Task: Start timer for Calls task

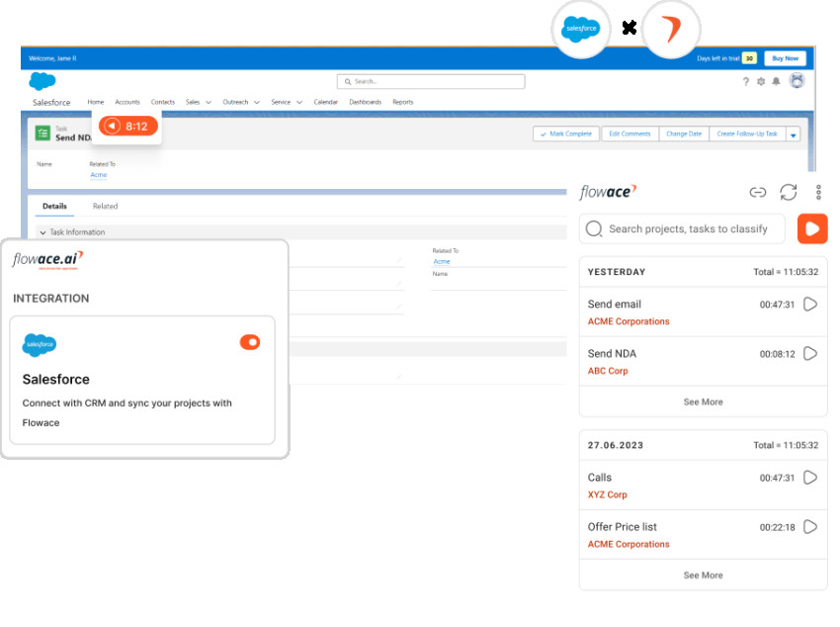Action: click(x=810, y=478)
